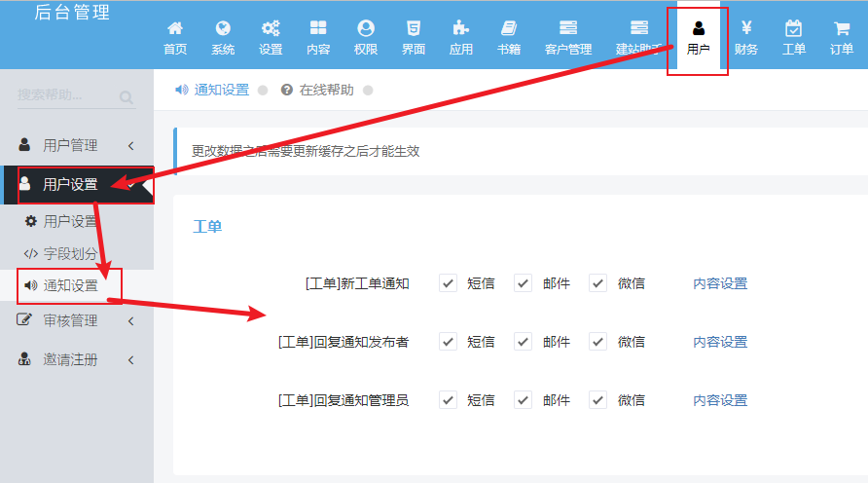Open the 字段划分 submenu item
Viewport: 868px width, 483px height.
(x=70, y=254)
